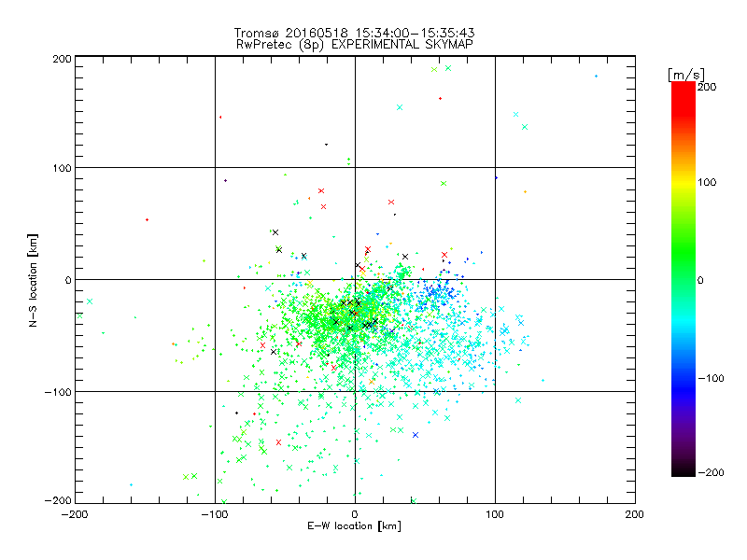
Task: Click the y-axis tick label '100'
Action: pyautogui.click(x=62, y=168)
